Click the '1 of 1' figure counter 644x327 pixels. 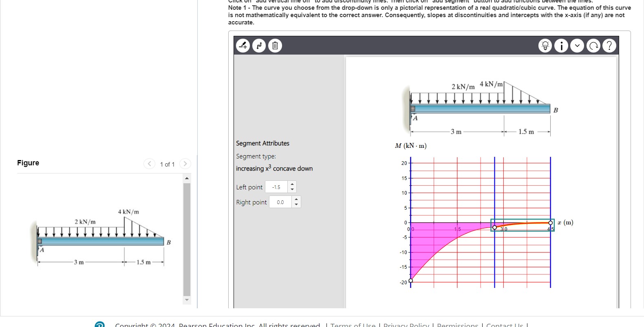coord(167,164)
